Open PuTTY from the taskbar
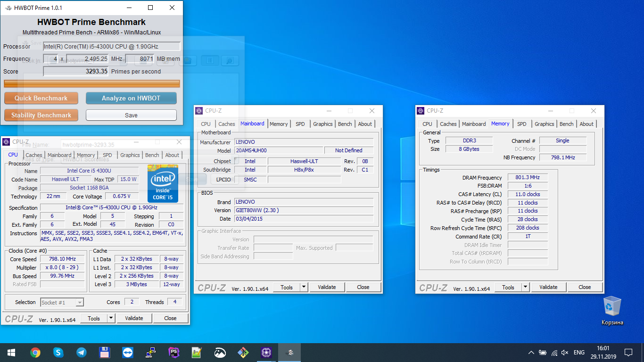The height and width of the screenshot is (362, 644). (x=150, y=352)
